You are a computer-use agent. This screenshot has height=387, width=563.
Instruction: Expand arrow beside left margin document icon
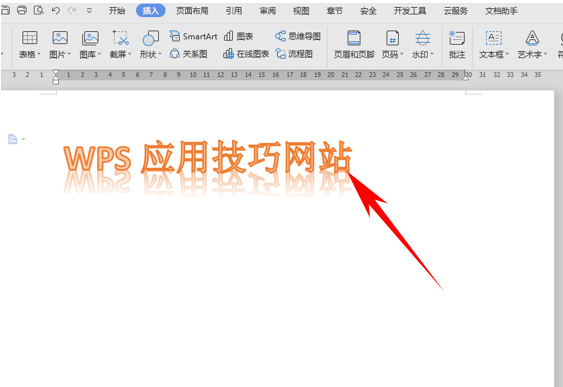coord(23,139)
